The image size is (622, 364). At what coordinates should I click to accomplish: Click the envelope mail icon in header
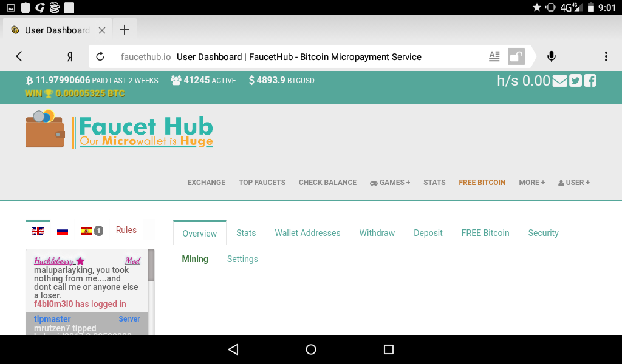559,81
